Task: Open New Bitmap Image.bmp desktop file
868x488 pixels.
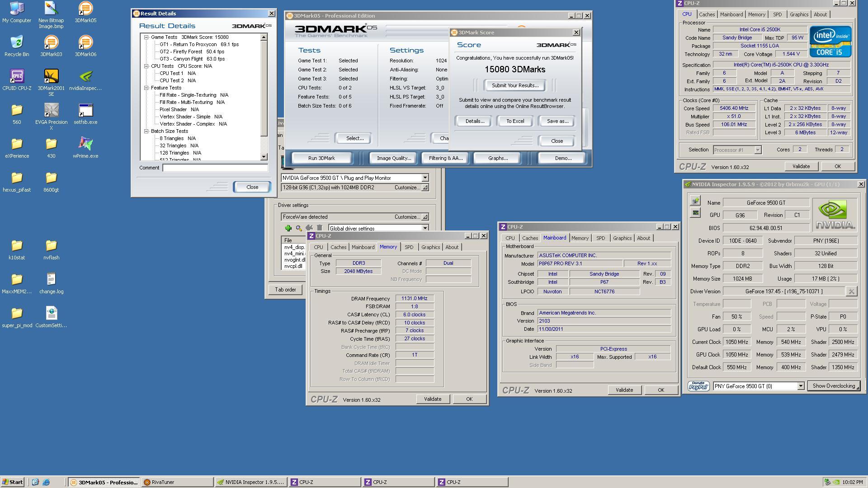Action: (x=51, y=15)
